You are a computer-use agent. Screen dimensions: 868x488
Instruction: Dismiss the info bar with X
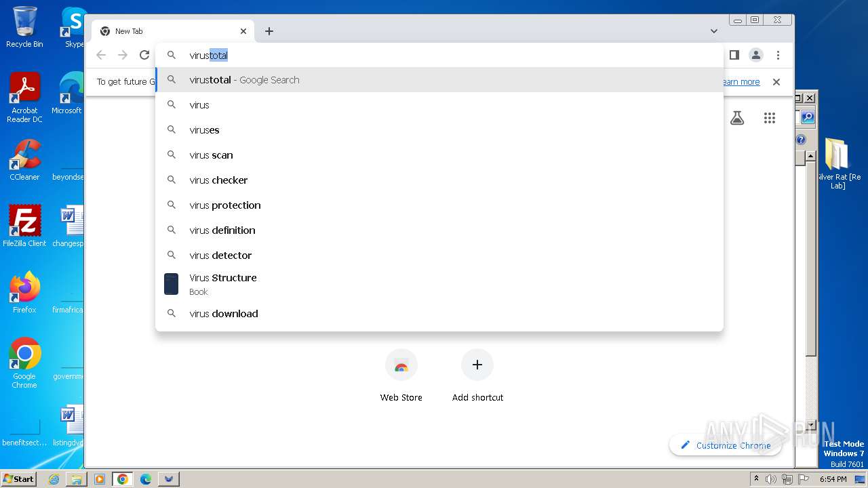[x=776, y=81]
